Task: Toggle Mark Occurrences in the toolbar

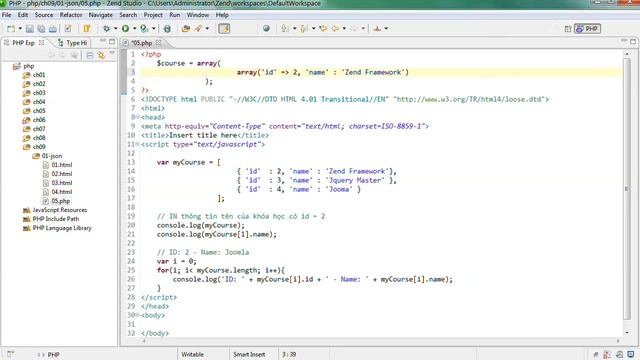Action: [x=224, y=29]
